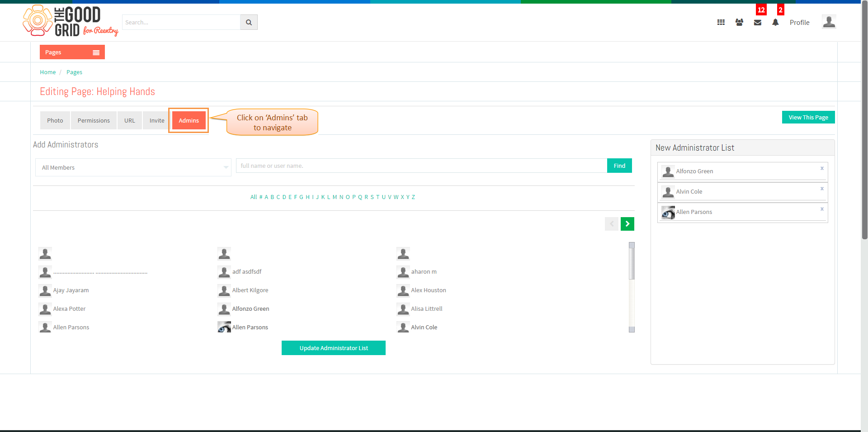This screenshot has height=432, width=868.
Task: Select member Alvin Cole in members list
Action: [x=424, y=327]
